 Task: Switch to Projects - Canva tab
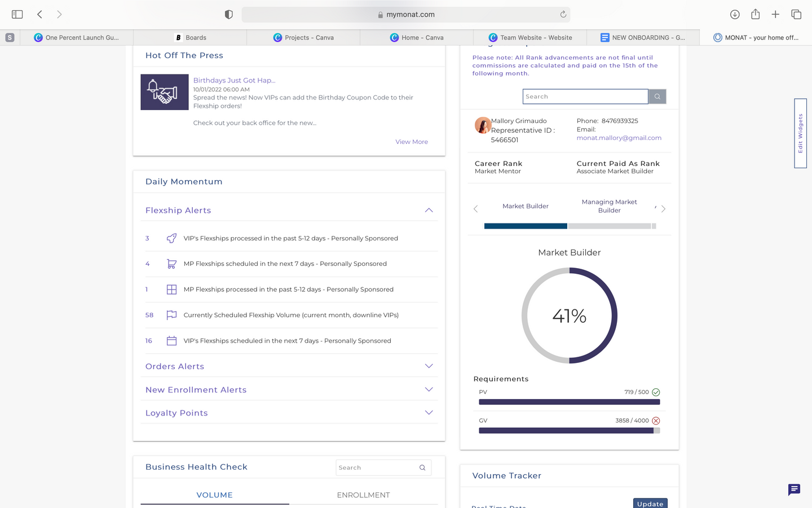point(303,37)
